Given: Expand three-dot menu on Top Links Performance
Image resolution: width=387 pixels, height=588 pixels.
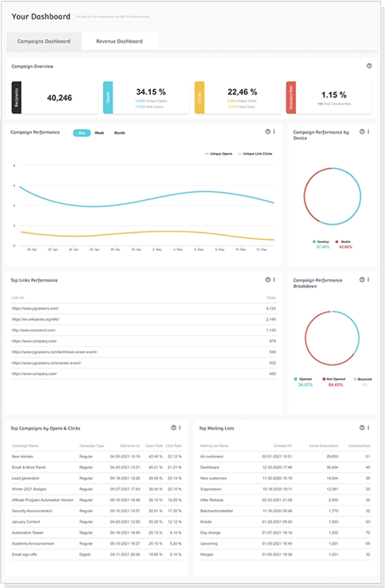Looking at the screenshot, I should click(x=274, y=280).
